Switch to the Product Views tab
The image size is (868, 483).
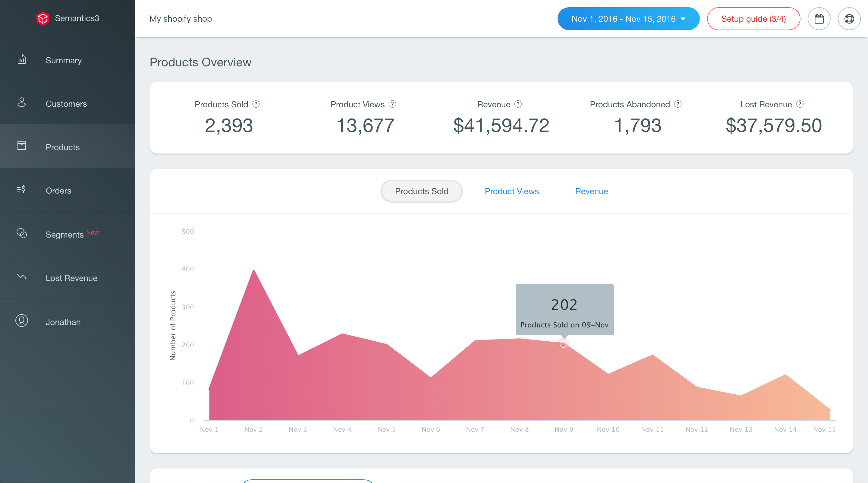tap(511, 191)
